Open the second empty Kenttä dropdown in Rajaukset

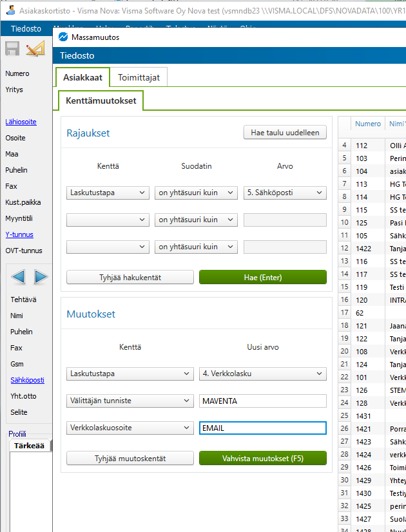pos(108,220)
